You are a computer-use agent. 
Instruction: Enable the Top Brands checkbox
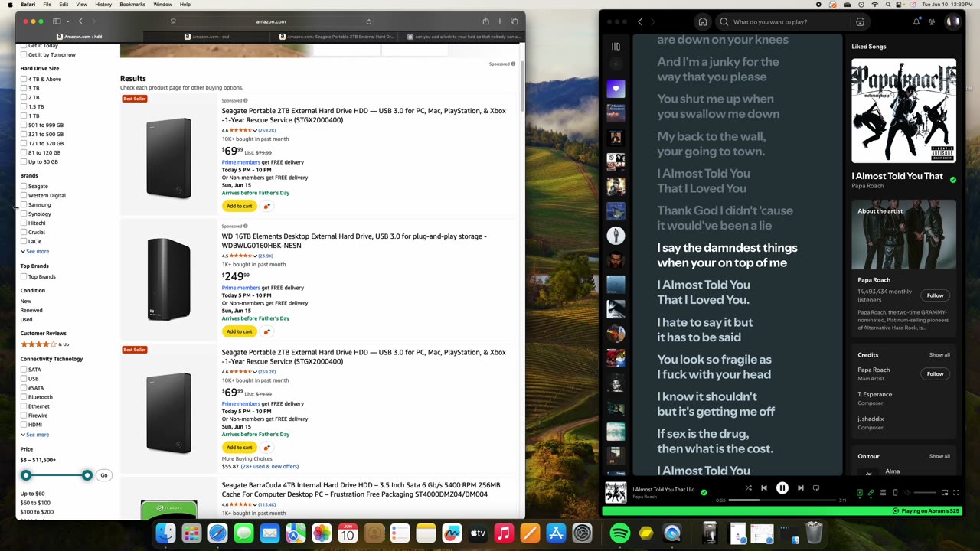[x=24, y=276]
